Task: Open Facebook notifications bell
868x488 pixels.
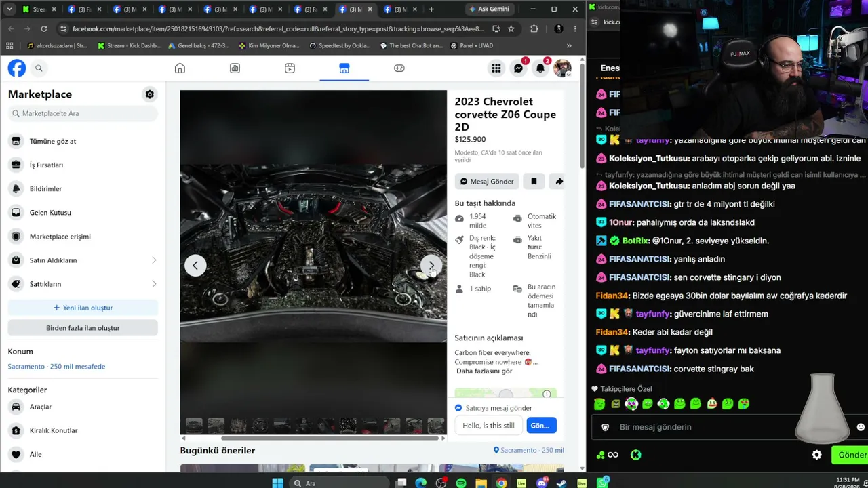Action: (540, 68)
